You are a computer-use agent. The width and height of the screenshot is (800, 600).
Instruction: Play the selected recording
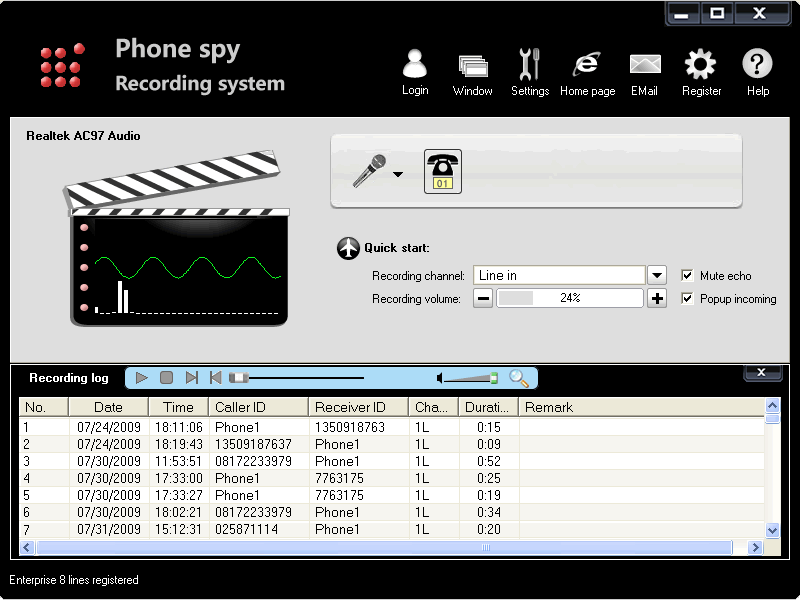point(140,378)
